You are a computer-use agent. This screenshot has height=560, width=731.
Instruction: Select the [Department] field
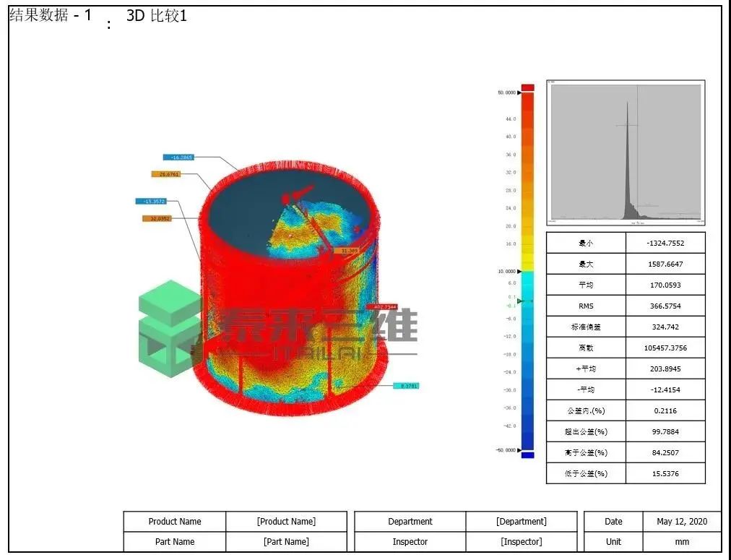(x=521, y=522)
